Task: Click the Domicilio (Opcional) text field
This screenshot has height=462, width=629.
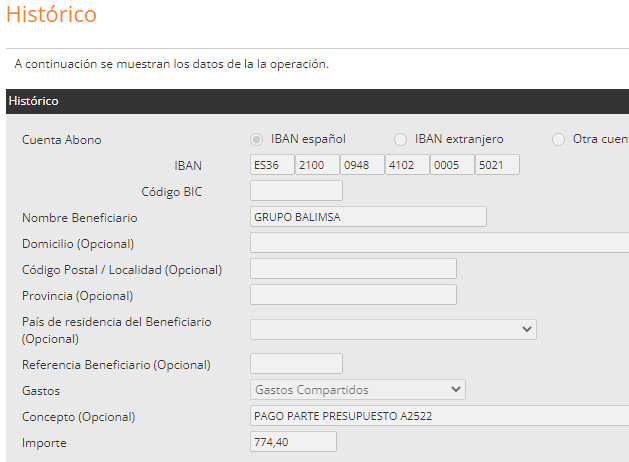Action: (x=439, y=243)
